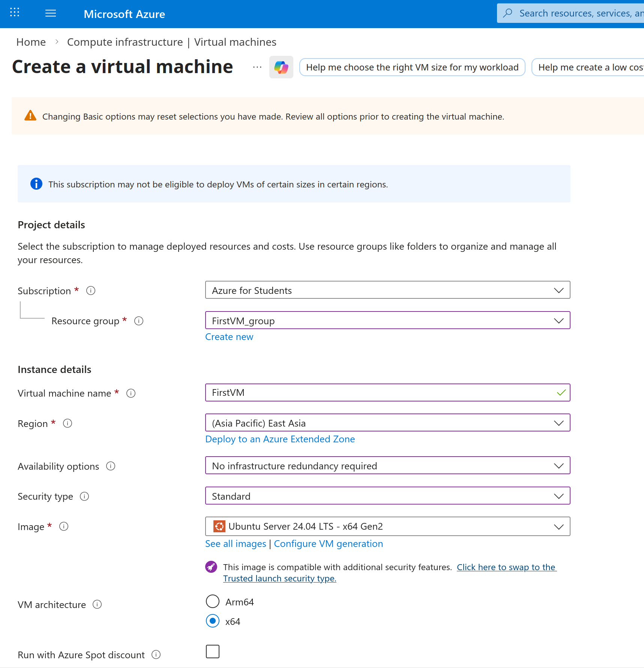
Task: Show Region info icon
Action: [x=68, y=423]
